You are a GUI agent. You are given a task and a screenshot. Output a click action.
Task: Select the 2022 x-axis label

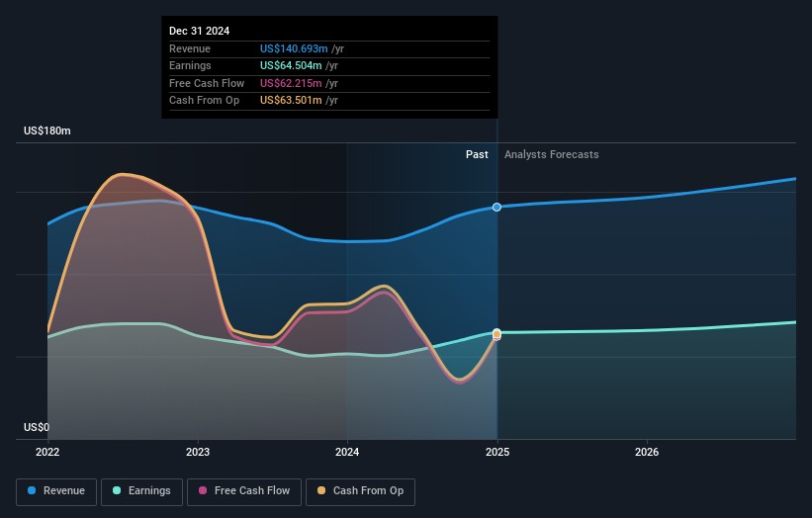[x=47, y=452]
